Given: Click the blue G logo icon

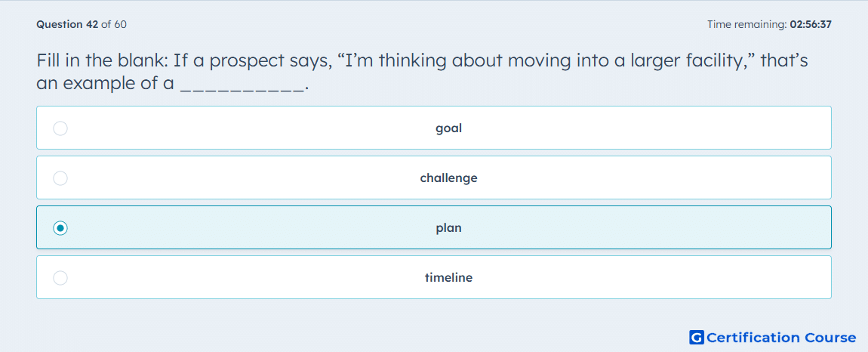Looking at the screenshot, I should click(697, 337).
